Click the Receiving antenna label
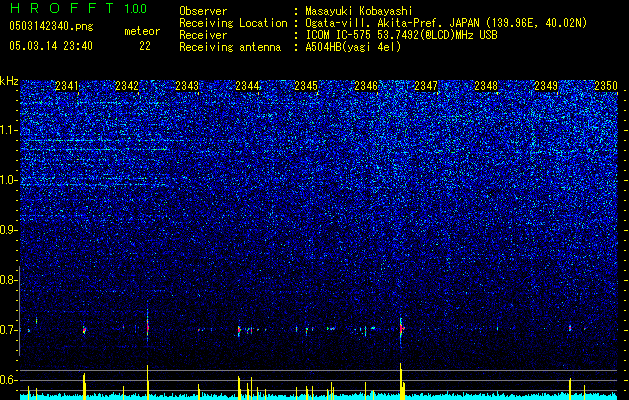The image size is (629, 400). pos(230,47)
